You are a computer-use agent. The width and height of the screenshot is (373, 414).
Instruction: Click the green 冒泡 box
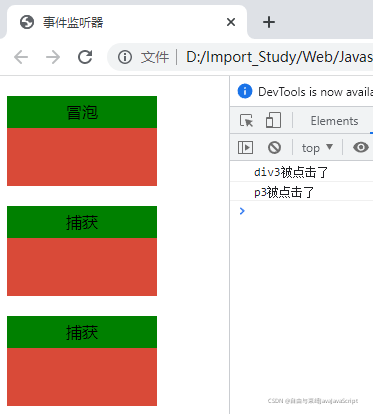82,112
